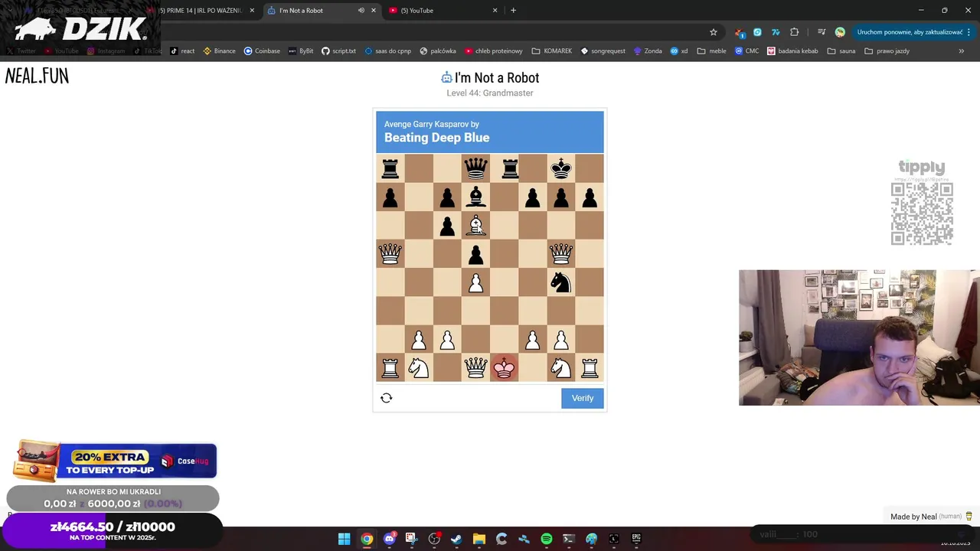Click the Verify button
Image resolution: width=980 pixels, height=551 pixels.
(x=583, y=398)
